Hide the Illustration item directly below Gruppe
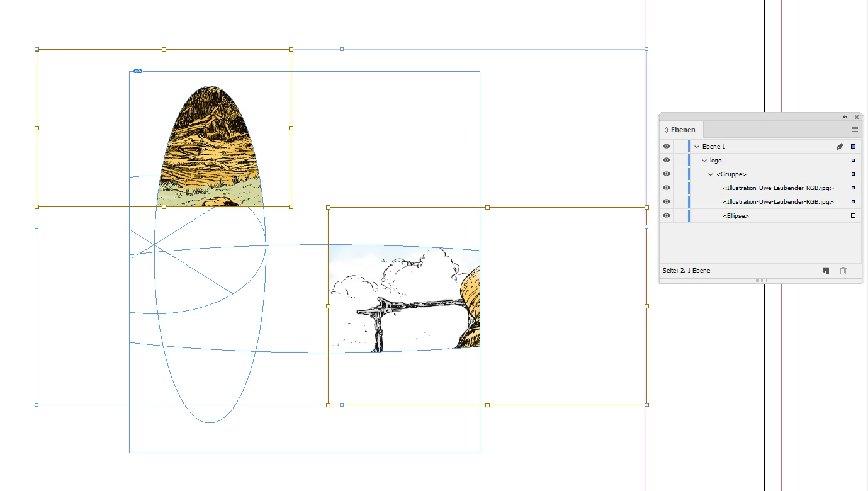868x491 pixels. [x=667, y=188]
